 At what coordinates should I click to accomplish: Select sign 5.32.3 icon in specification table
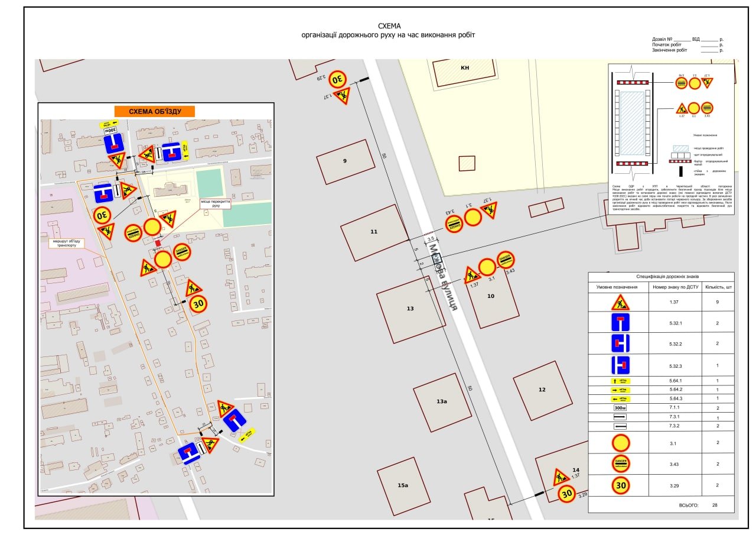point(620,365)
